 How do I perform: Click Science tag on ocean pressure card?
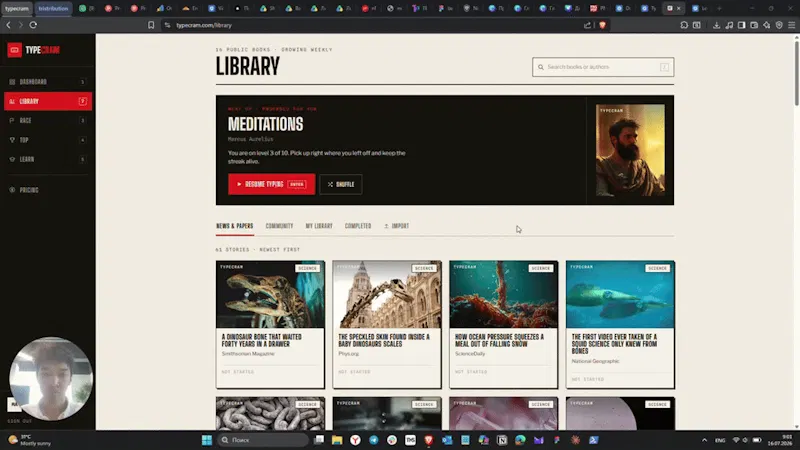click(x=540, y=268)
